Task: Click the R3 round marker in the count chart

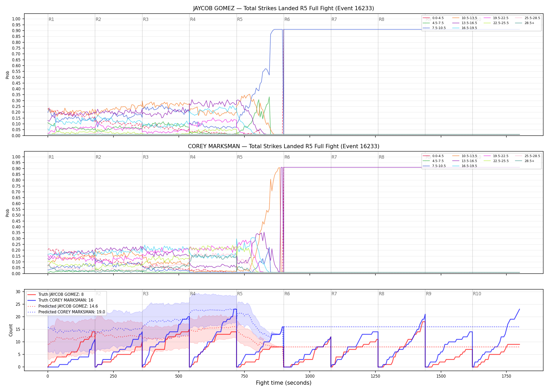Action: 146,294
